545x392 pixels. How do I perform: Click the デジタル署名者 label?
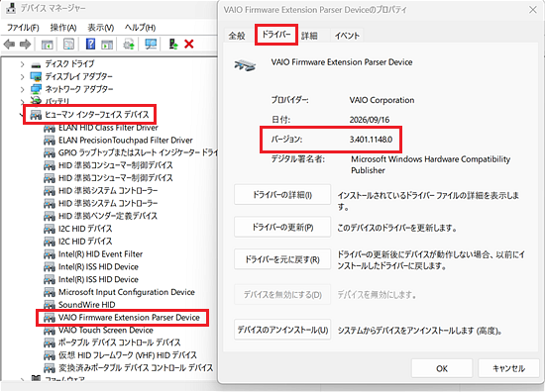[298, 159]
